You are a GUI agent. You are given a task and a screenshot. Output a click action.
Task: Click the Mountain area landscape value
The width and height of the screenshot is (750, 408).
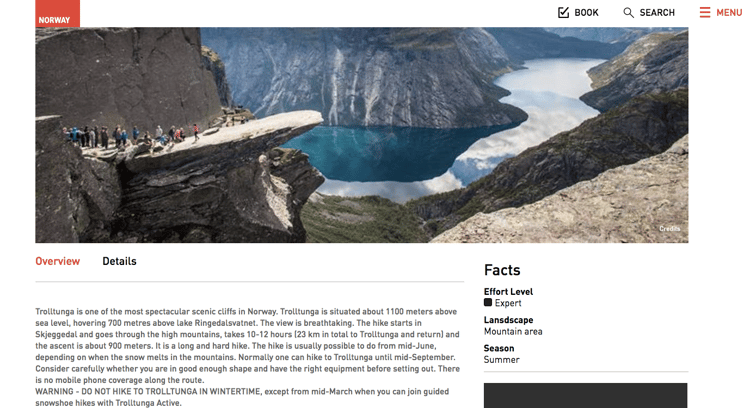coord(513,331)
